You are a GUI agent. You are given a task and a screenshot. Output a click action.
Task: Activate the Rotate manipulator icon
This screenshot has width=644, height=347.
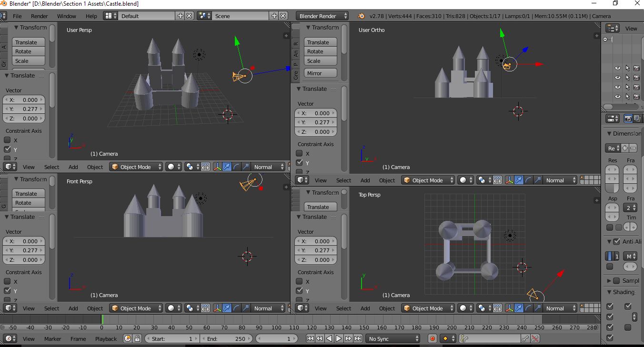pyautogui.click(x=236, y=167)
